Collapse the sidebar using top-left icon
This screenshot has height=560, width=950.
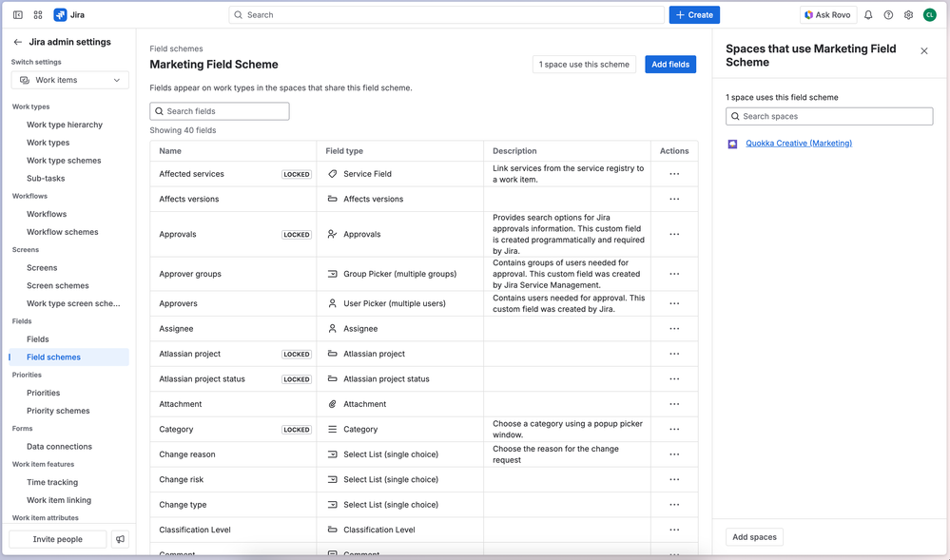click(17, 15)
